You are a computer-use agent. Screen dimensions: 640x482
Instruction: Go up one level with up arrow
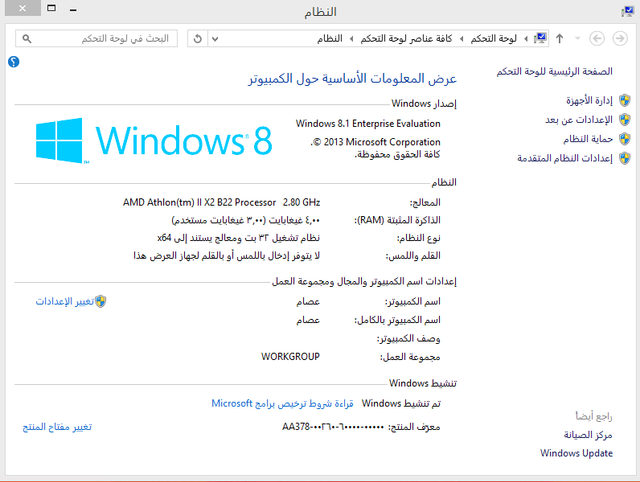(560, 39)
